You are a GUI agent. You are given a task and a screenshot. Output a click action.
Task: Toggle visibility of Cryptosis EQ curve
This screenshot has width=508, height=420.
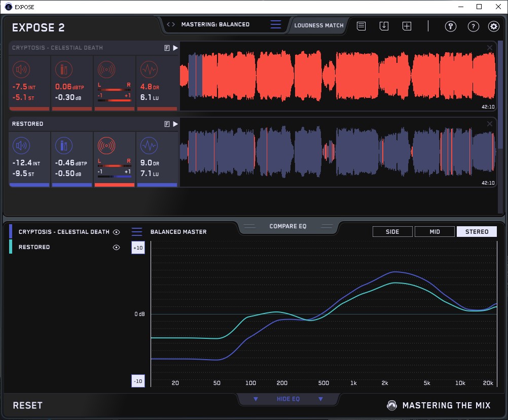pos(117,232)
